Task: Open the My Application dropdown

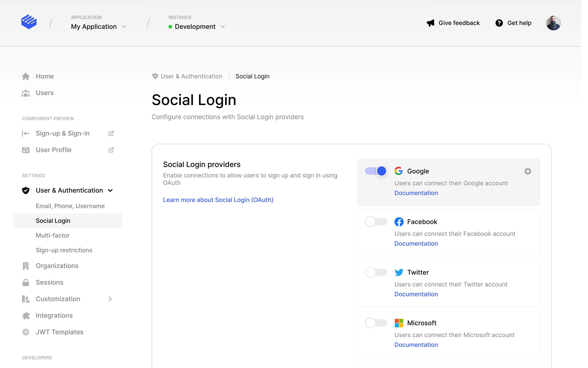Action: tap(99, 27)
